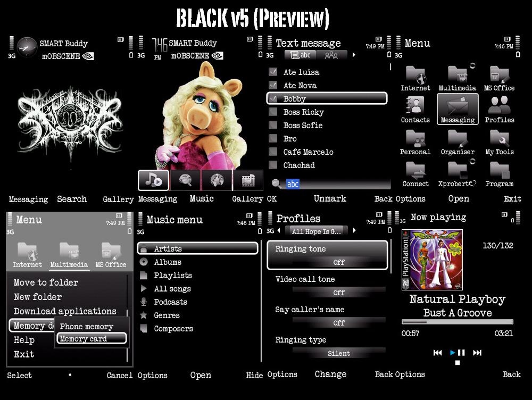Screen dimensions: 532x400
Task: Click the abc search input field
Action: [x=338, y=184]
